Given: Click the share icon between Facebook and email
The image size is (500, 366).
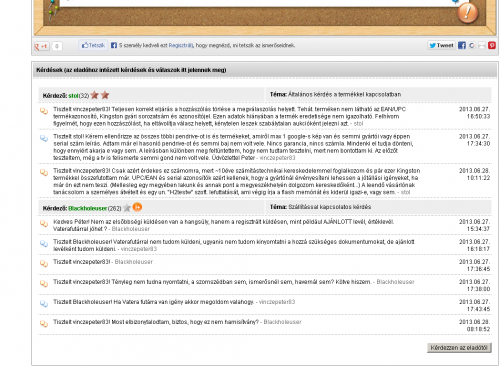Looking at the screenshot, I should click(472, 45).
